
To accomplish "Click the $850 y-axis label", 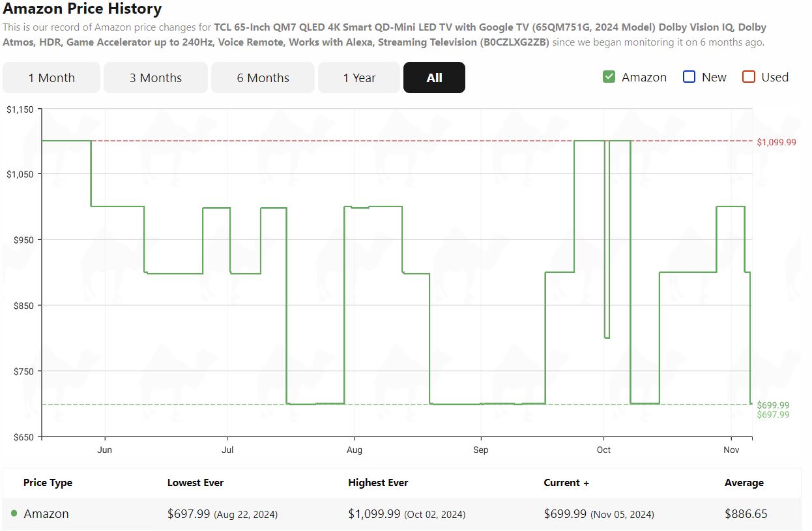I will (x=23, y=306).
